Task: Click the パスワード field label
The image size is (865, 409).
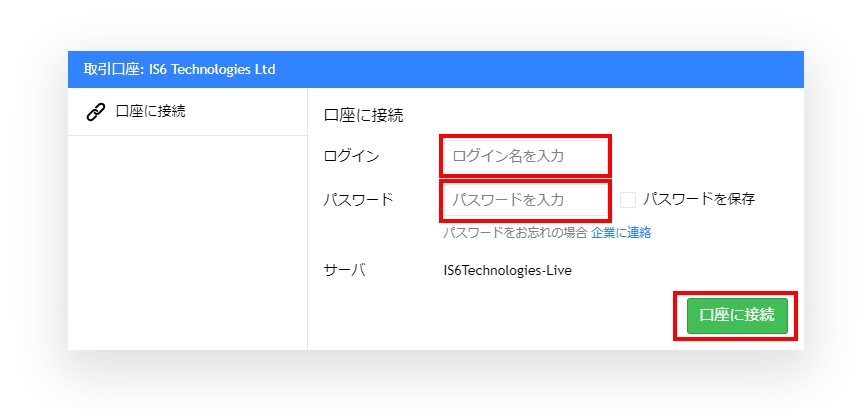Action: (359, 200)
